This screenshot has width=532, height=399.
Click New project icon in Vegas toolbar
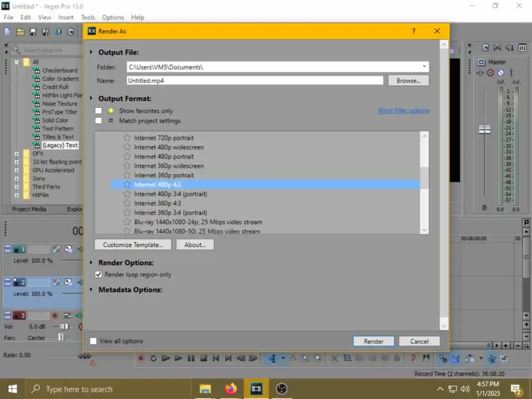point(8,32)
